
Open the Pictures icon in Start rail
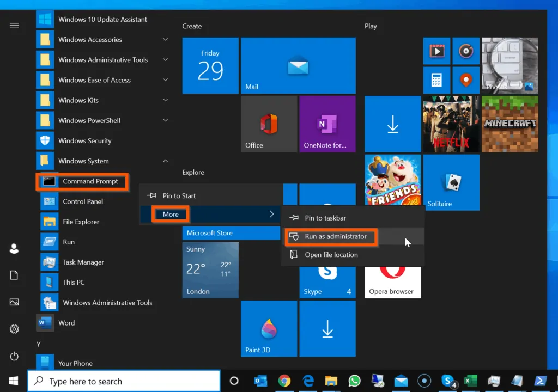tap(14, 302)
